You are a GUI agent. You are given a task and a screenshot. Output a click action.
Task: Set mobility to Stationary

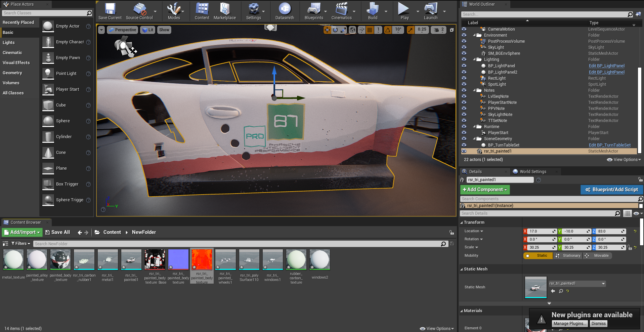(568, 256)
